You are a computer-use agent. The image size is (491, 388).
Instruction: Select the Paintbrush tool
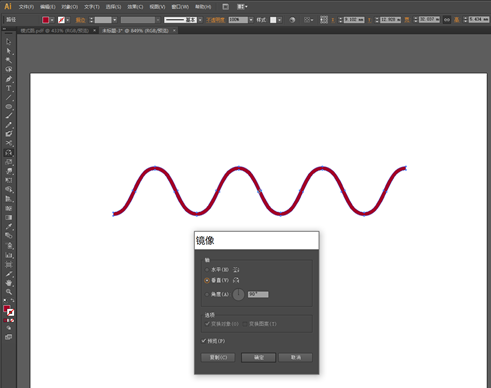pyautogui.click(x=9, y=116)
